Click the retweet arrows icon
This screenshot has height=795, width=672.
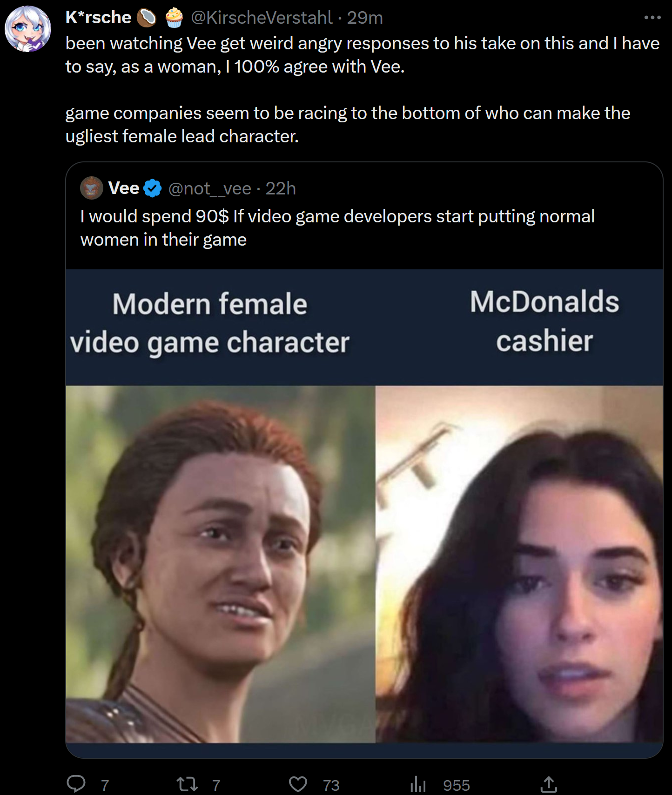click(188, 784)
